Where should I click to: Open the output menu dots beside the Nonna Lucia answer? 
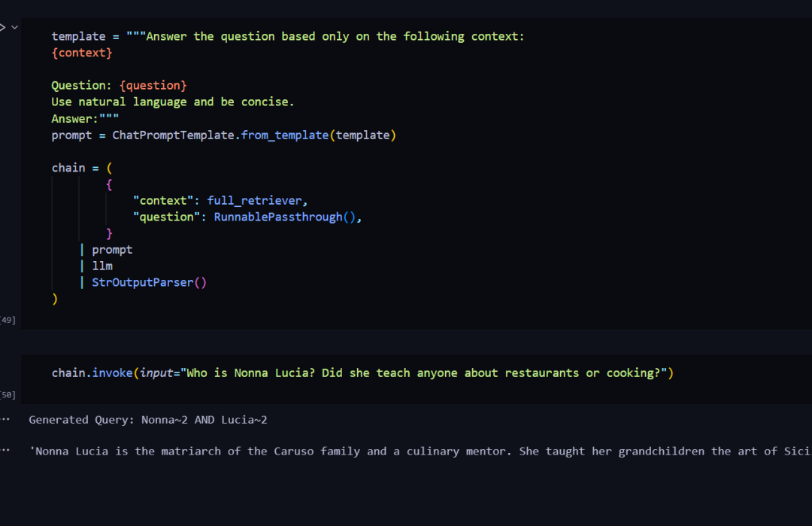[x=5, y=450]
